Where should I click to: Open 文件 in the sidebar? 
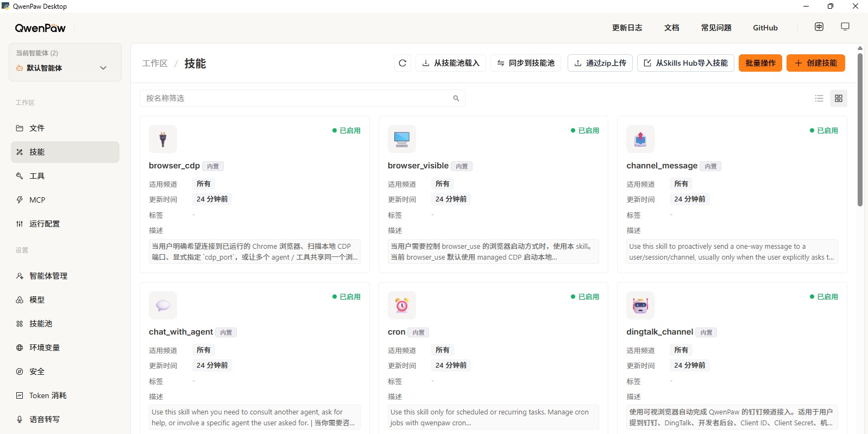click(65, 128)
